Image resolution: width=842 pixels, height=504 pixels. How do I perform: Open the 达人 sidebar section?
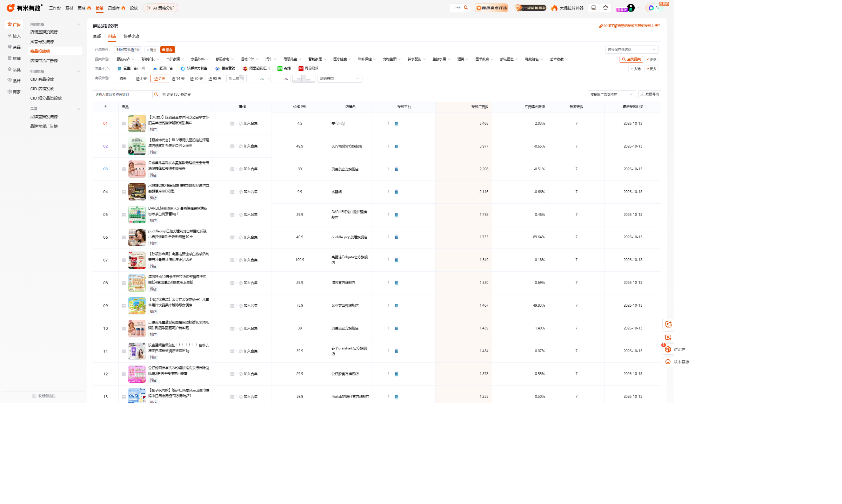(x=14, y=36)
